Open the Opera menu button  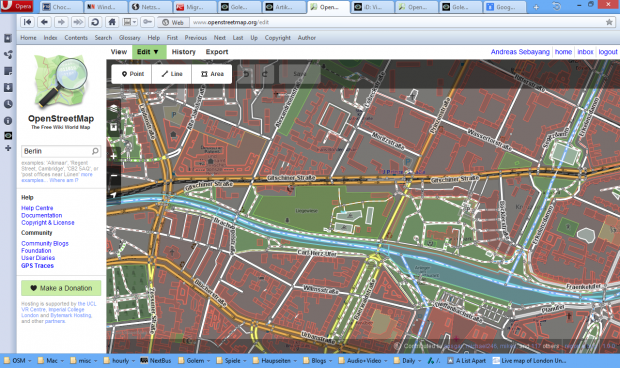17,6
